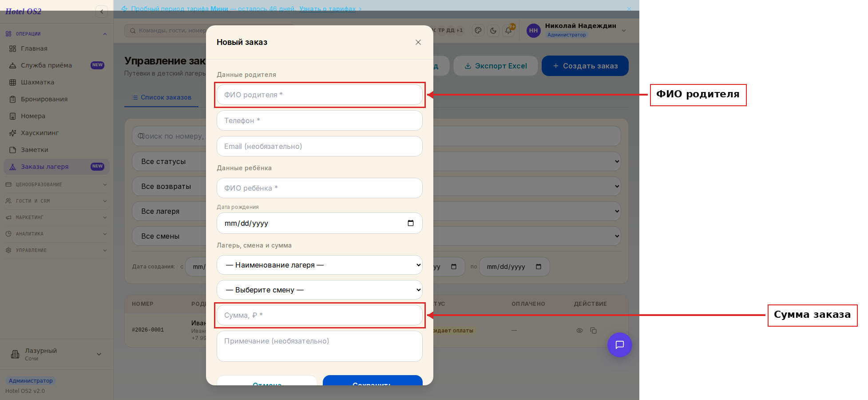Click the Создать заказ button

tap(585, 66)
